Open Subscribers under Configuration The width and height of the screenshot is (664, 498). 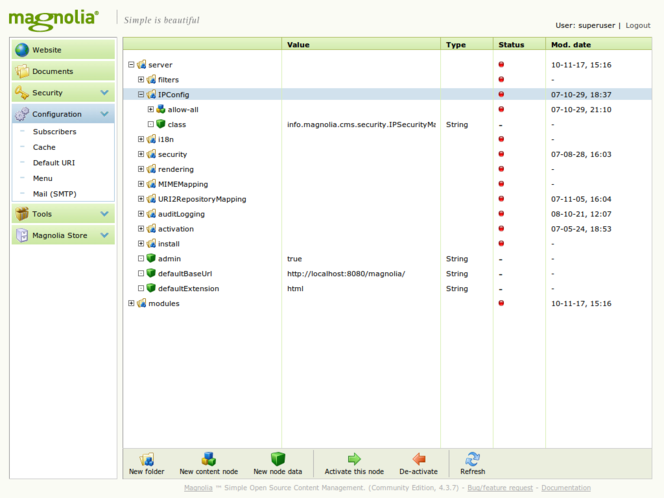click(54, 132)
